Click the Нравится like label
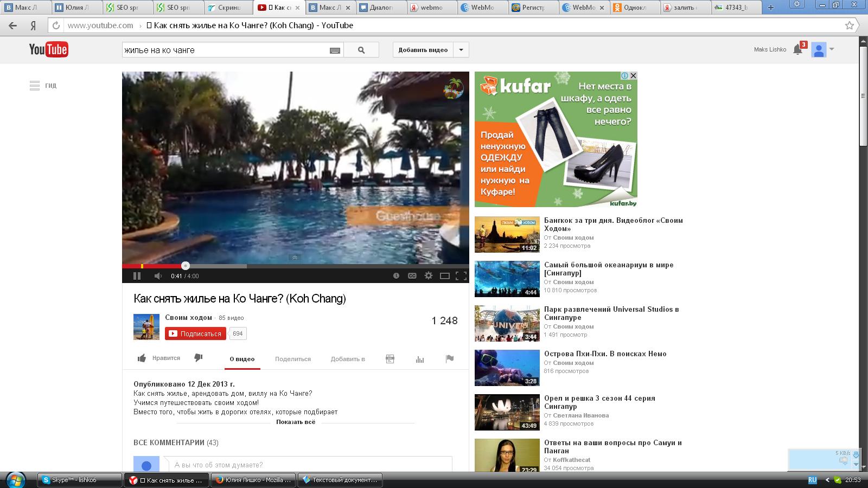The width and height of the screenshot is (868, 488). [x=166, y=358]
